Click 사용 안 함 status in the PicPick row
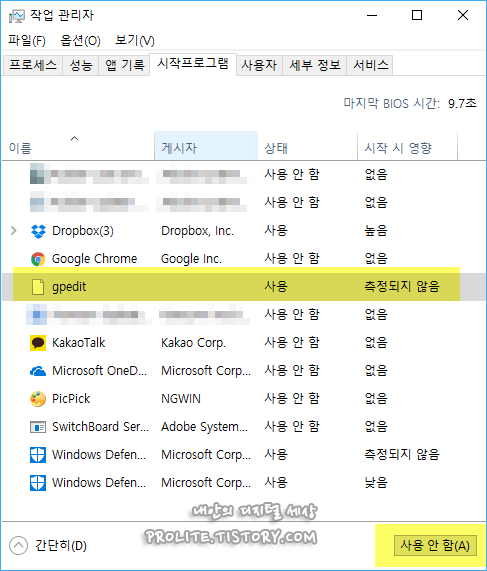The width and height of the screenshot is (487, 571). click(x=292, y=399)
